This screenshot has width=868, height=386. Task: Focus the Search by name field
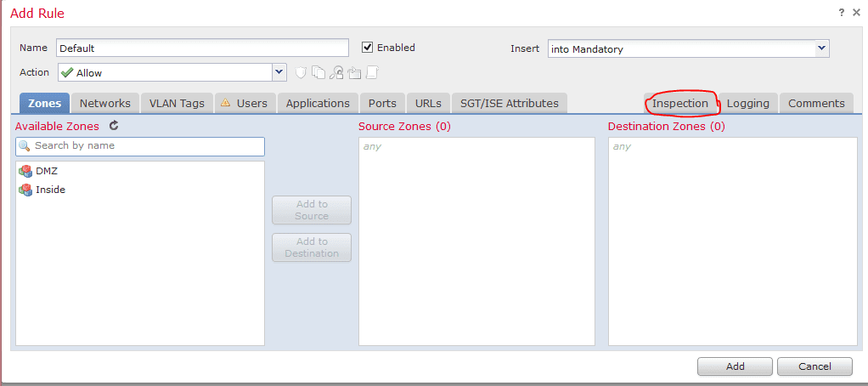point(140,145)
